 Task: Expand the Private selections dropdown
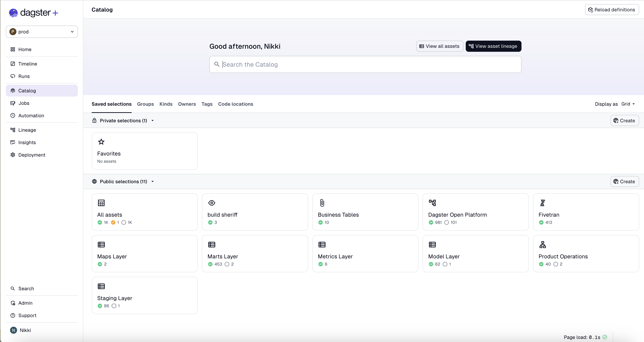coord(153,120)
